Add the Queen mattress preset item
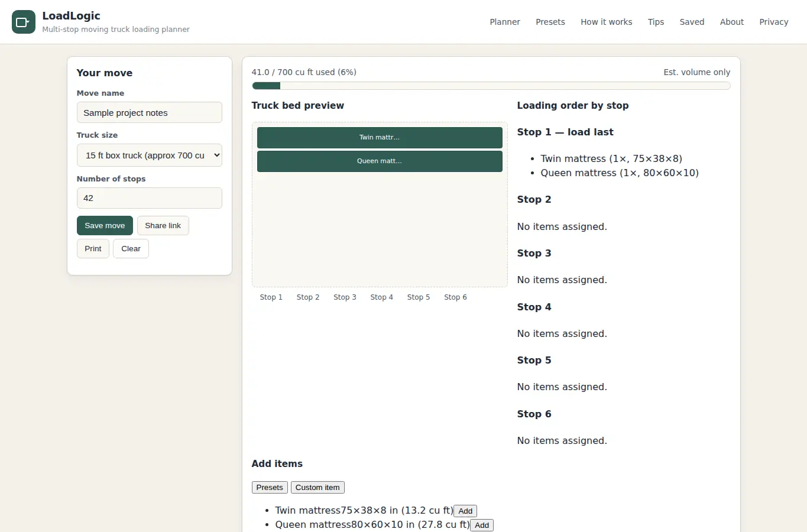Viewport: 807px width, 532px height. coord(482,525)
